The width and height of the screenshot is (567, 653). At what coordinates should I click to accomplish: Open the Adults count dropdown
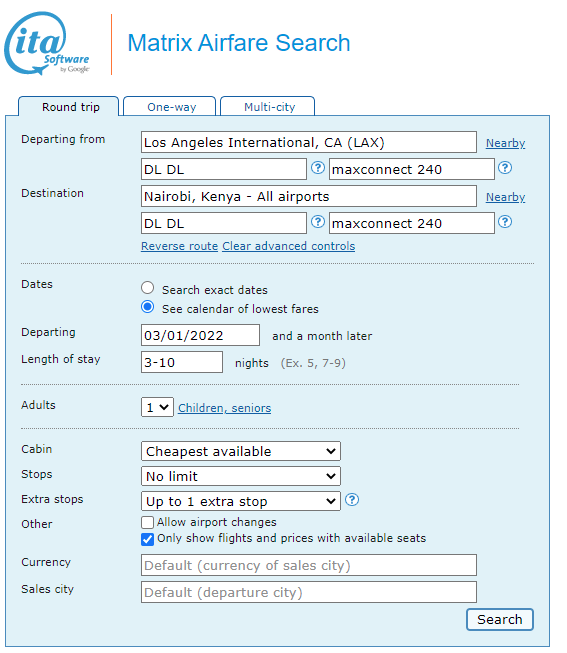click(x=157, y=407)
